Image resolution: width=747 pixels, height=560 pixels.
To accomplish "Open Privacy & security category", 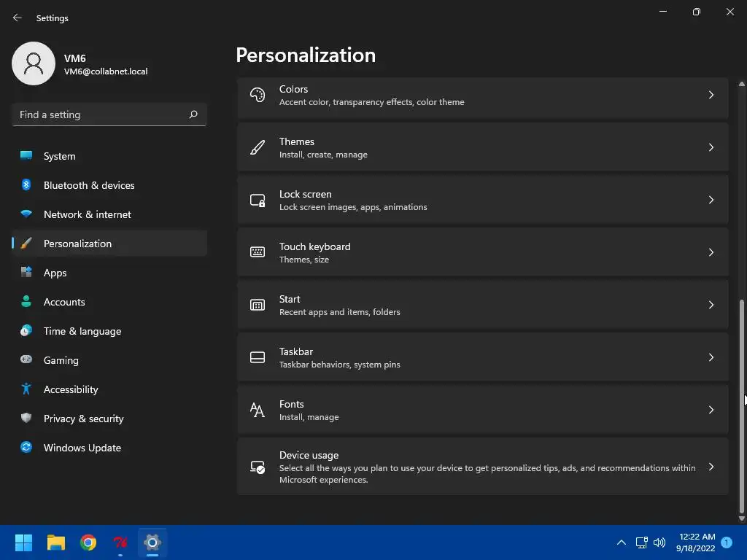I will click(x=109, y=419).
